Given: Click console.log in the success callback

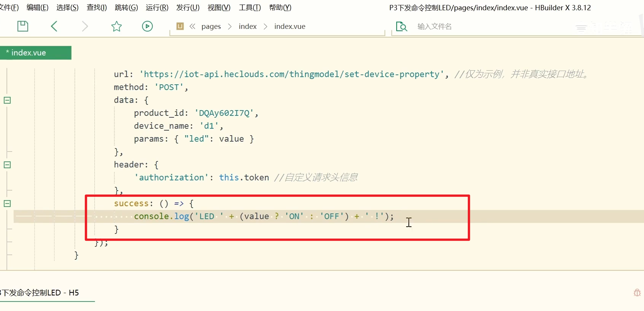Looking at the screenshot, I should pyautogui.click(x=161, y=216).
